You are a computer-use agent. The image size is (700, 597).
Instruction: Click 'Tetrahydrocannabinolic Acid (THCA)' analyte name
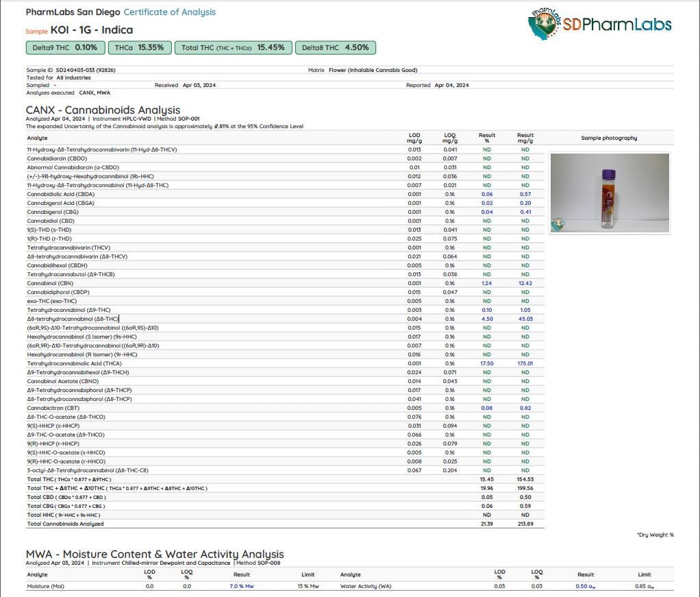coord(74,364)
